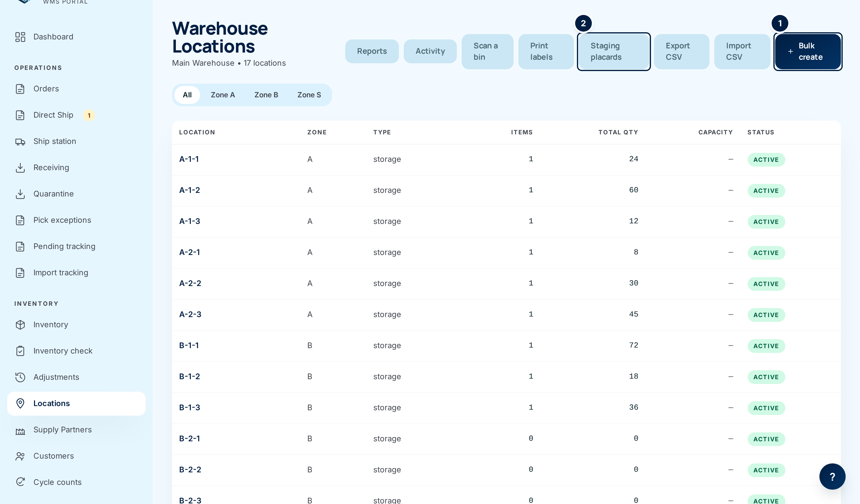
Task: Filter locations by Zone B
Action: [266, 95]
